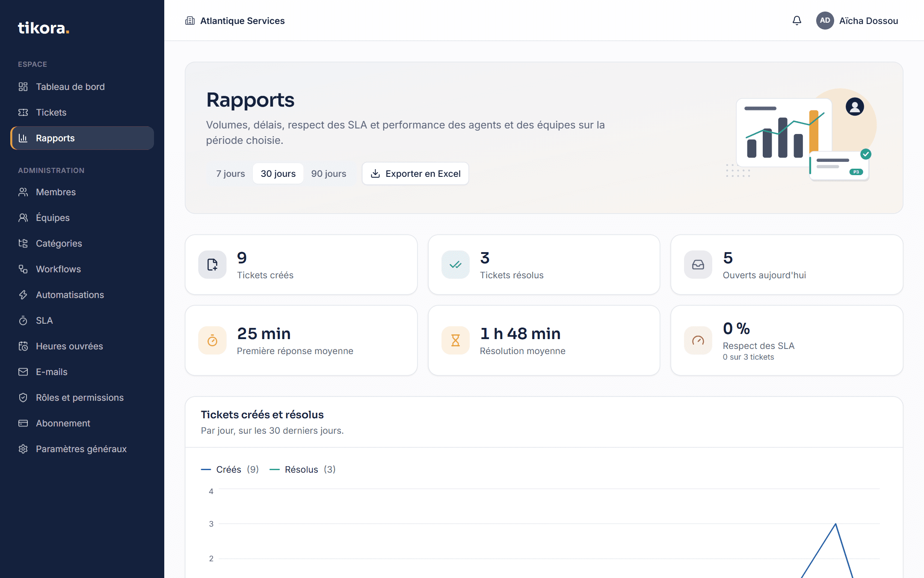924x578 pixels.
Task: Open the notifications bell
Action: 797,21
